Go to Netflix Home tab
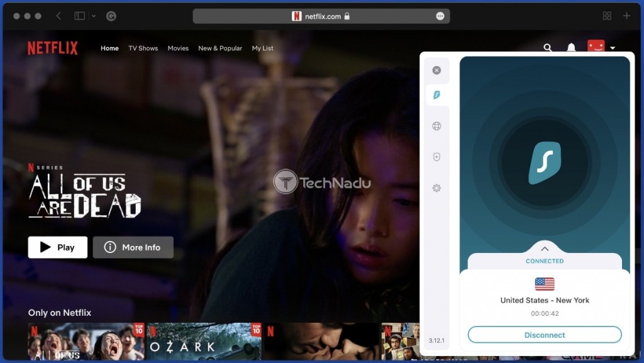 click(x=109, y=48)
